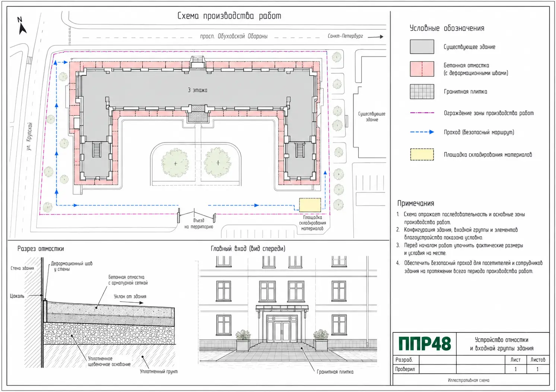Screen dimensions: 556x392
Task: Click the Уплотненный грунт label
Action: point(159,372)
